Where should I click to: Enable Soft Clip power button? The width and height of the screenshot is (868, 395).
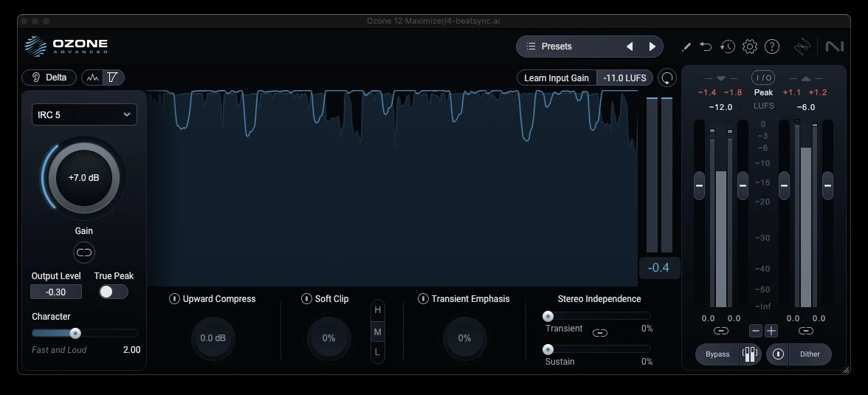click(x=306, y=298)
